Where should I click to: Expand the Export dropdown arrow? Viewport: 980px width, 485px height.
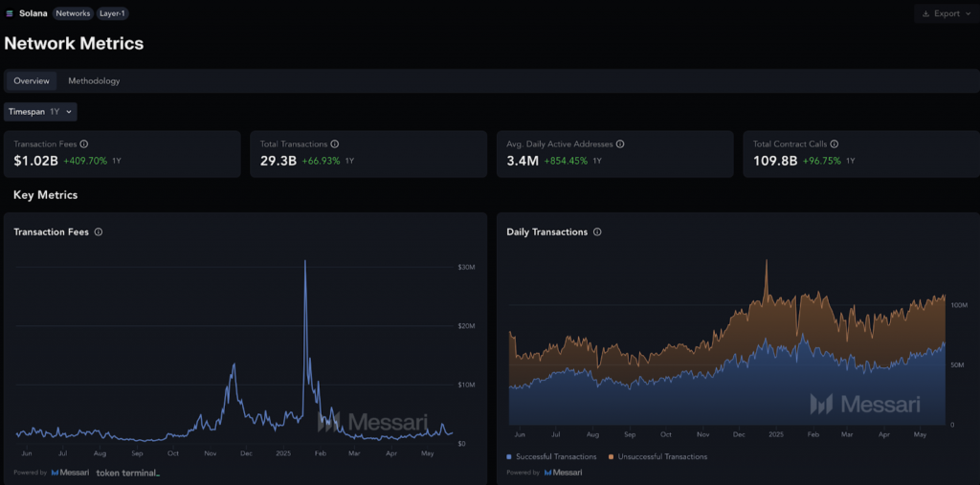coord(968,14)
